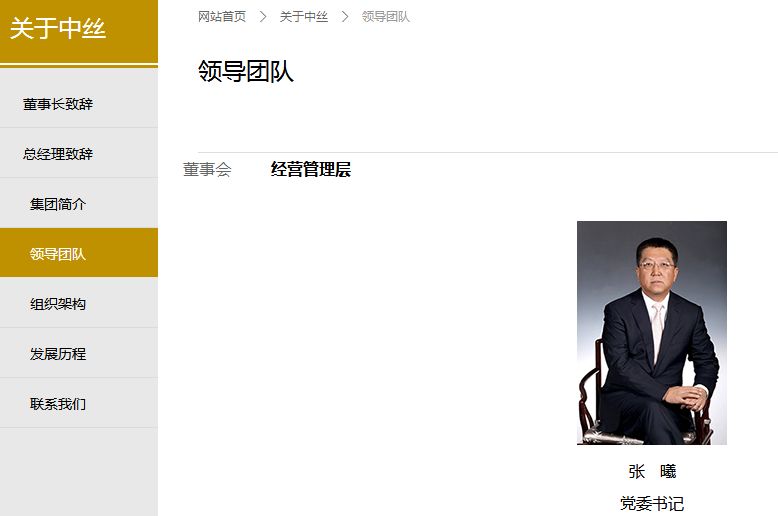Click the 领导团队 page heading
The height and width of the screenshot is (516, 778).
(246, 71)
